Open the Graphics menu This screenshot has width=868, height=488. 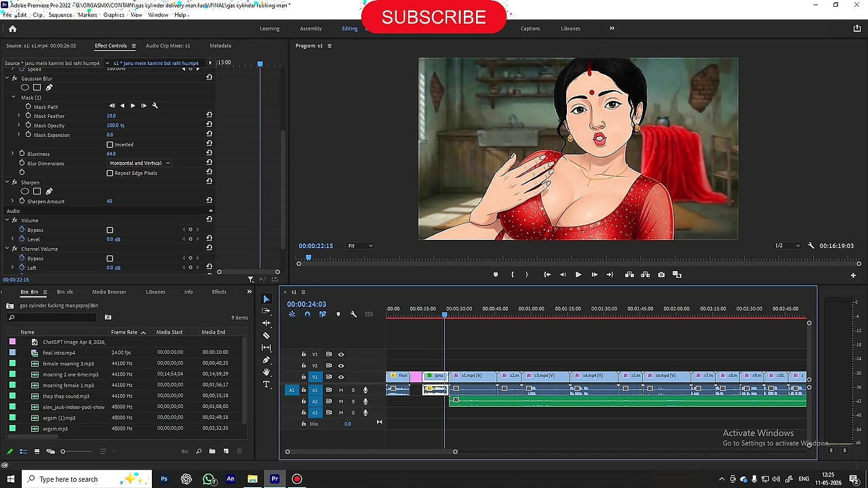[x=113, y=14]
